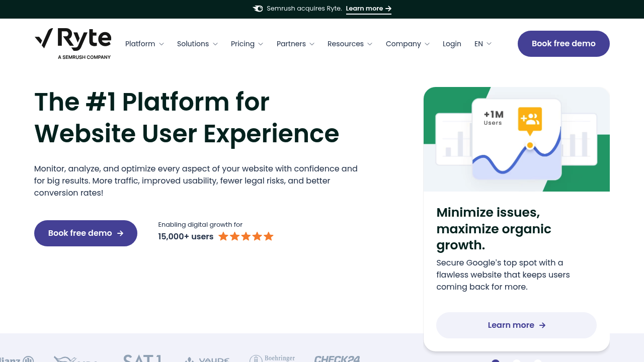
Task: Open the Pricing menu
Action: pos(247,44)
